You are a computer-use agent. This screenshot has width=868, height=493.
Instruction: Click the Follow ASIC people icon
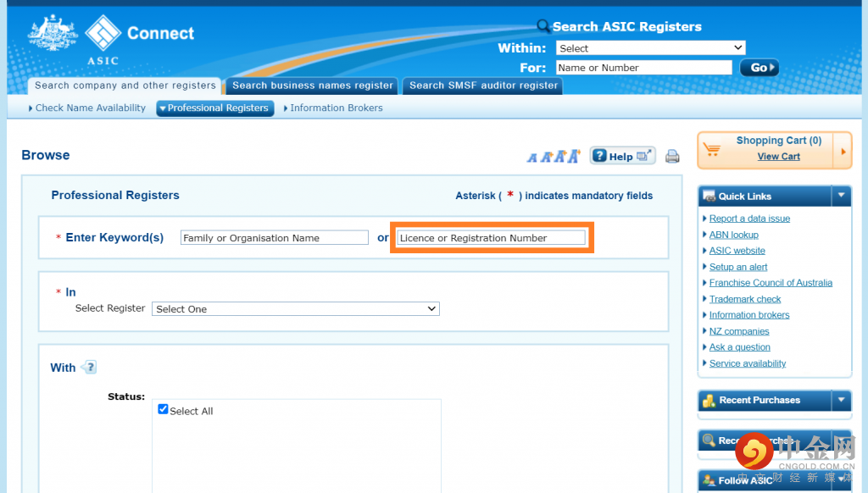point(709,479)
